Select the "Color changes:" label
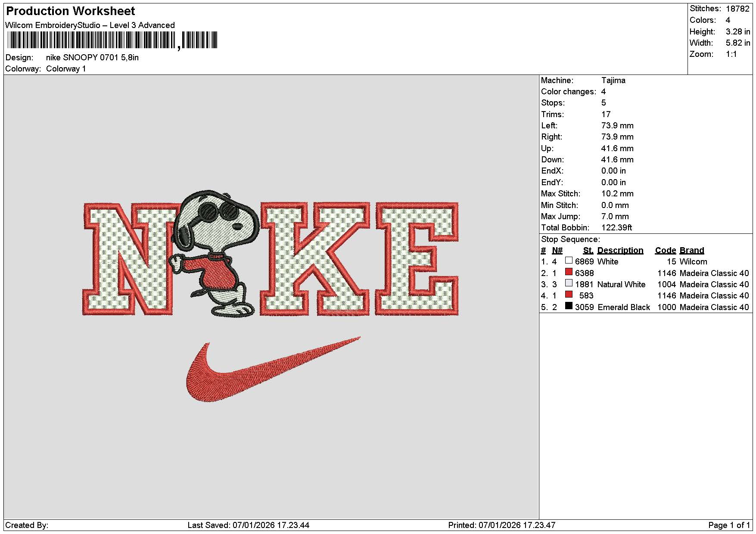The width and height of the screenshot is (756, 534). pyautogui.click(x=569, y=92)
